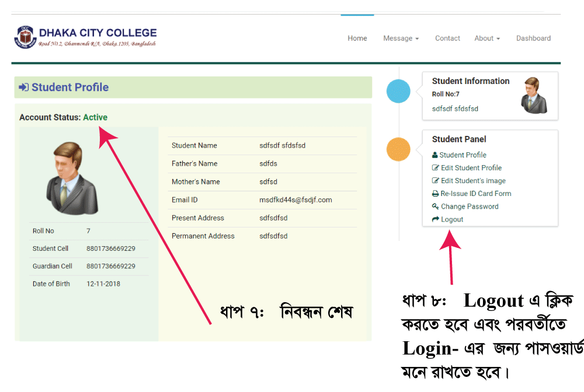Open the Dashboard nav item
Image resolution: width=584 pixels, height=392 pixels.
533,38
